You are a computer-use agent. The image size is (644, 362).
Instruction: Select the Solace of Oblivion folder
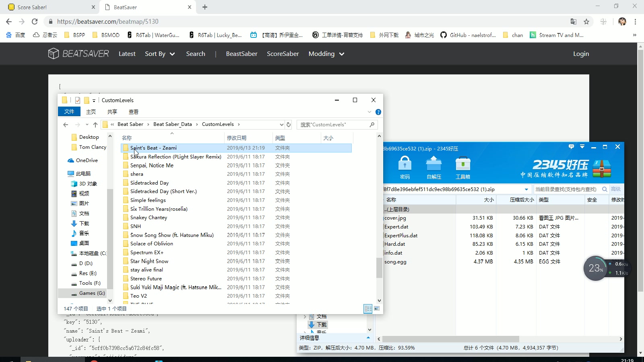151,244
